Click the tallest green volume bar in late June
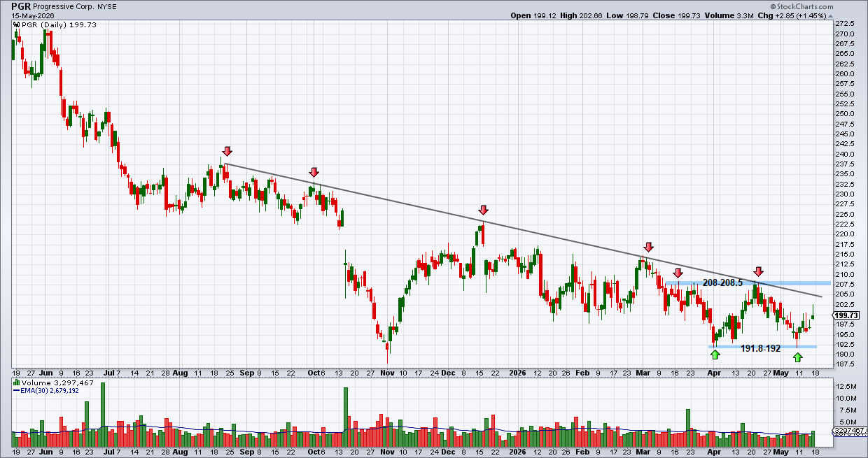This screenshot has width=868, height=458. pos(103,415)
